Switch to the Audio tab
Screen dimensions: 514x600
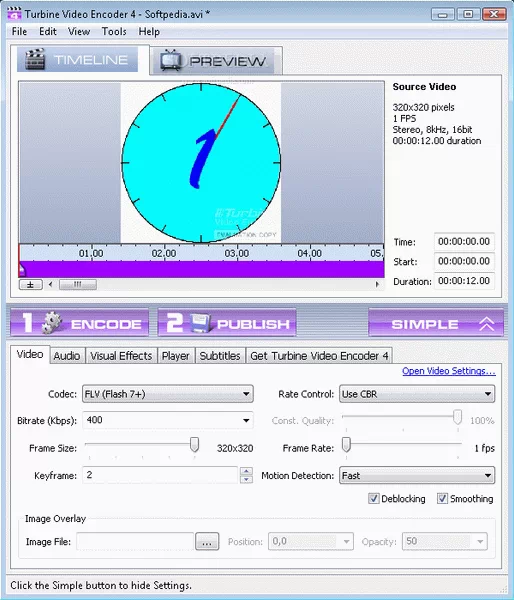(67, 356)
